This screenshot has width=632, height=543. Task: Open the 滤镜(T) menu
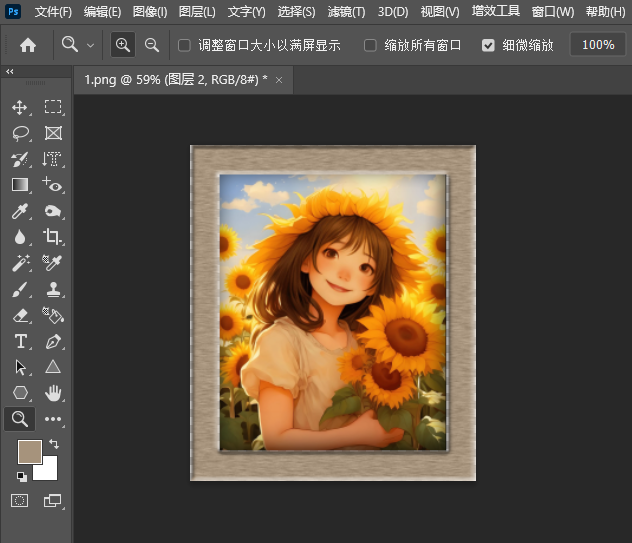(x=346, y=12)
